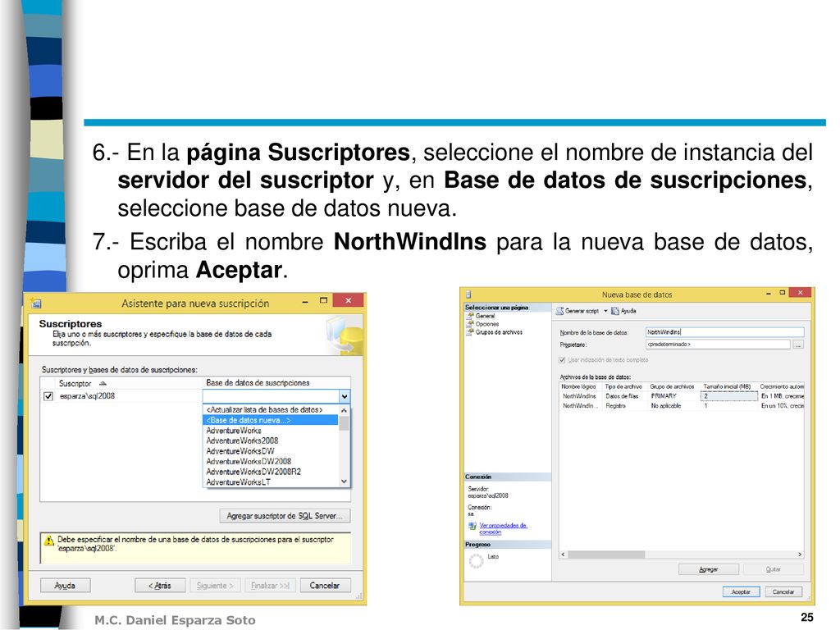Viewport: 840px width, 630px height.
Task: Click the < Atrás button
Action: (160, 586)
